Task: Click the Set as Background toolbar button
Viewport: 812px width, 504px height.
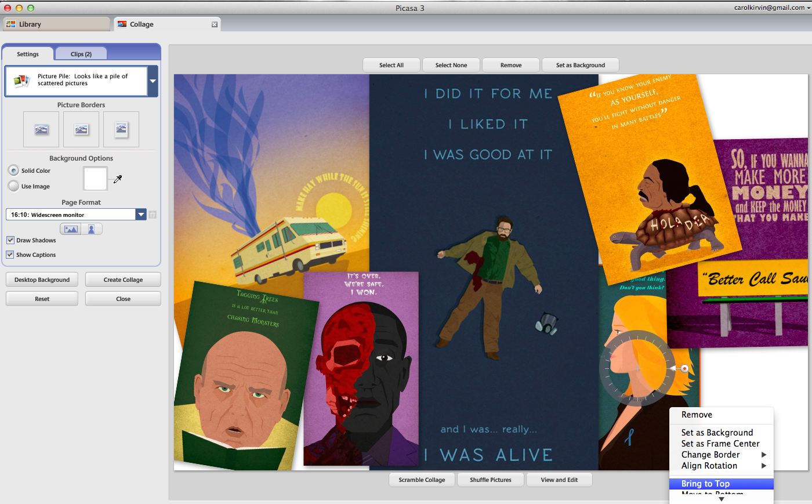Action: coord(581,65)
